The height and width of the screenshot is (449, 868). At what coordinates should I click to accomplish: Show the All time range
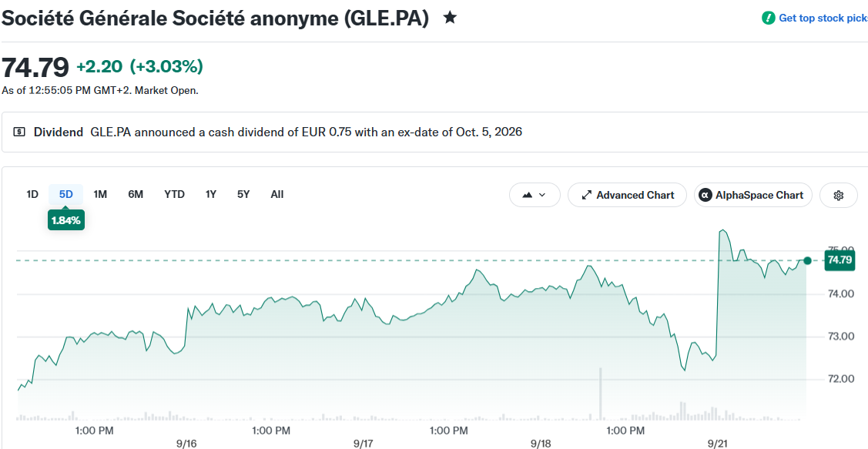(x=277, y=194)
